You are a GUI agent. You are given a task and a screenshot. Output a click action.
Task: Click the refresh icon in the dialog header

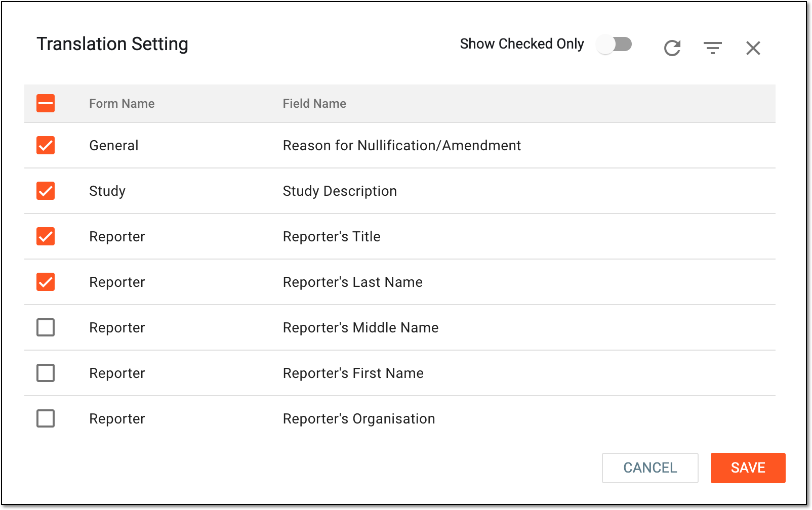672,48
